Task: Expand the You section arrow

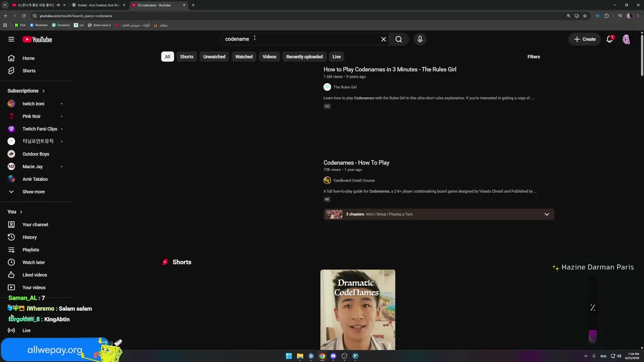Action: (21, 212)
